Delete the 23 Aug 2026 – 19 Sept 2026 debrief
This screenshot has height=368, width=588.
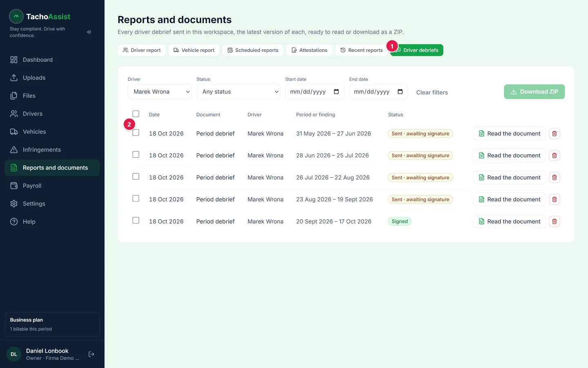[554, 200]
